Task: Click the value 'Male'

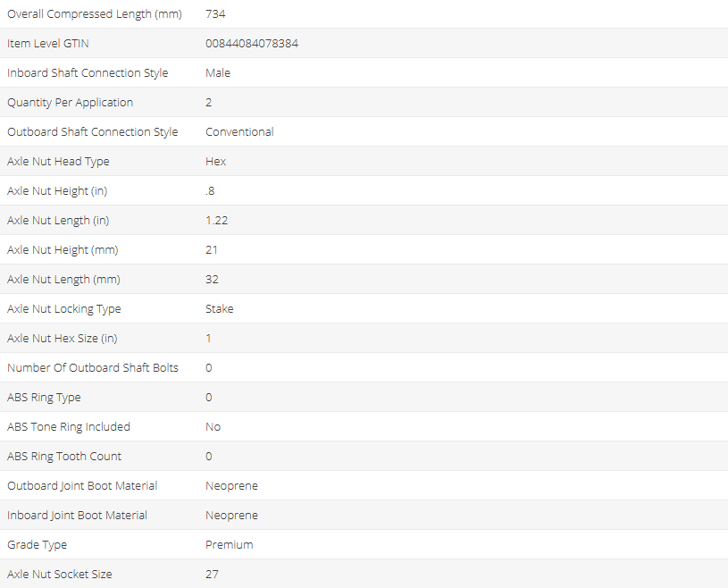Action: click(218, 73)
